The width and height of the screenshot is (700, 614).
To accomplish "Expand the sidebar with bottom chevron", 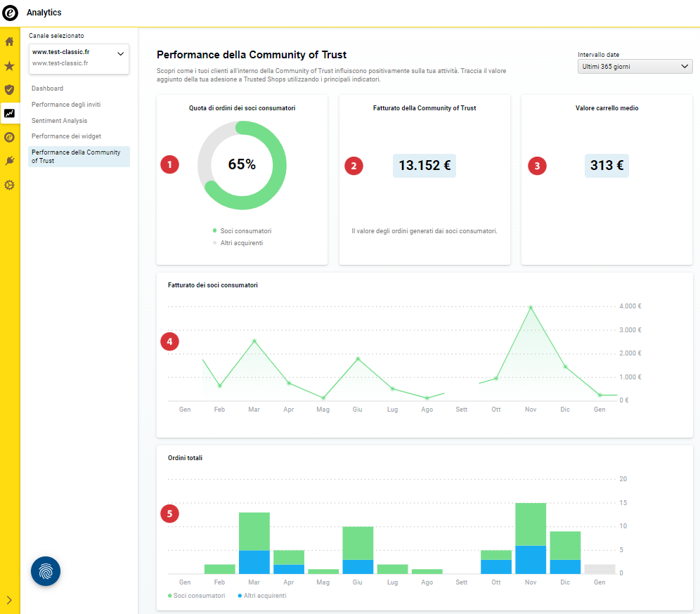I will tap(9, 600).
